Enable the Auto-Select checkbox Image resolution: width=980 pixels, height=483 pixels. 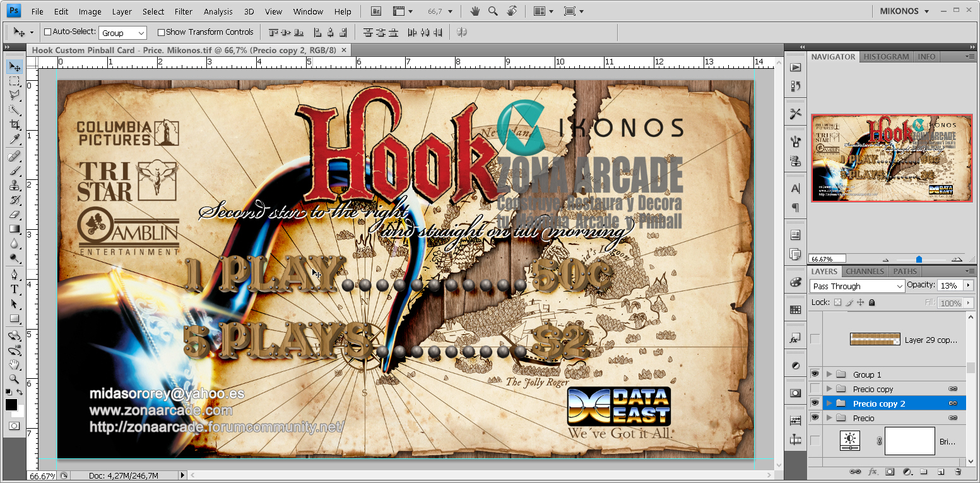[47, 32]
